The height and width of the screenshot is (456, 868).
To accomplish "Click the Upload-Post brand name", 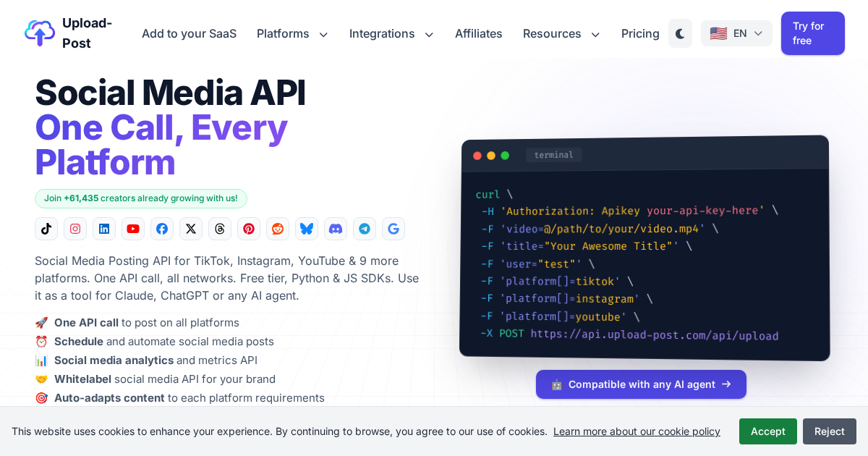I will [x=87, y=33].
